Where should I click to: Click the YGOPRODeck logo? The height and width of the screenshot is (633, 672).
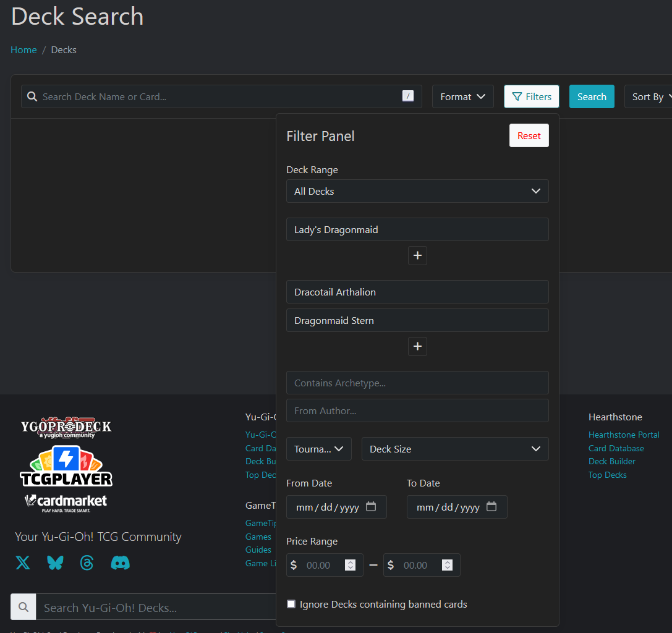66,427
